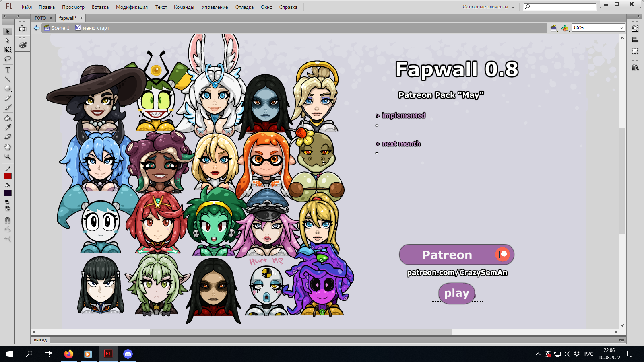Reset colors to black and white
Screen dimensions: 644x362
click(7, 202)
